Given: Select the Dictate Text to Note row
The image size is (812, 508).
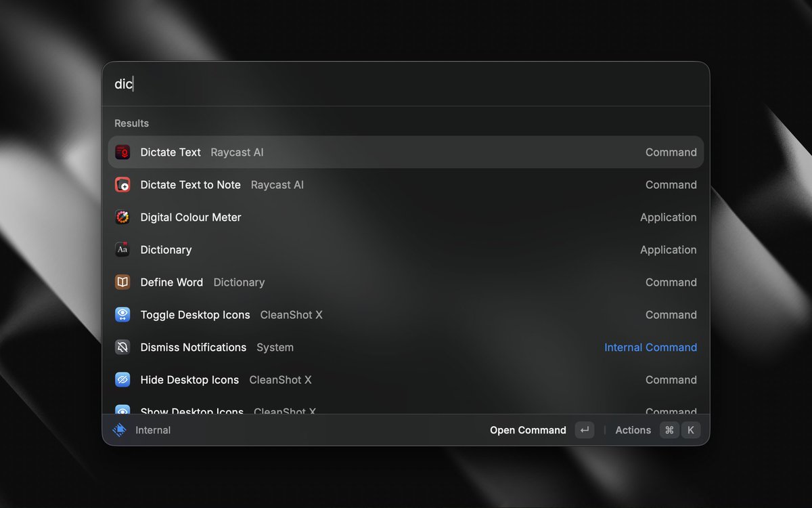Looking at the screenshot, I should (406, 185).
